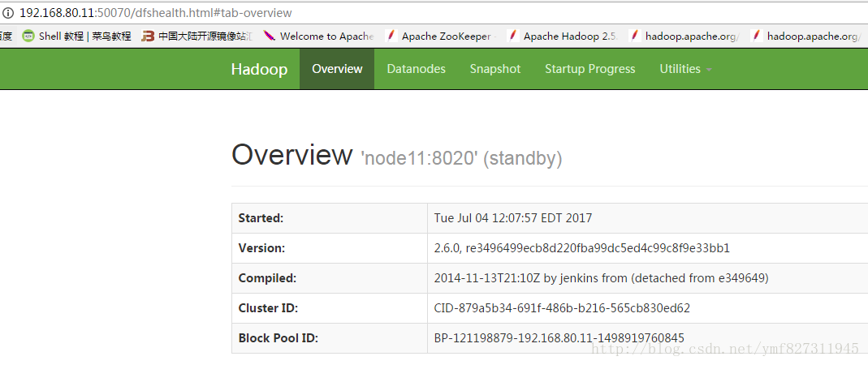Open the Apache Hadoop 2.5 bookmark
The width and height of the screenshot is (868, 365).
pyautogui.click(x=563, y=36)
